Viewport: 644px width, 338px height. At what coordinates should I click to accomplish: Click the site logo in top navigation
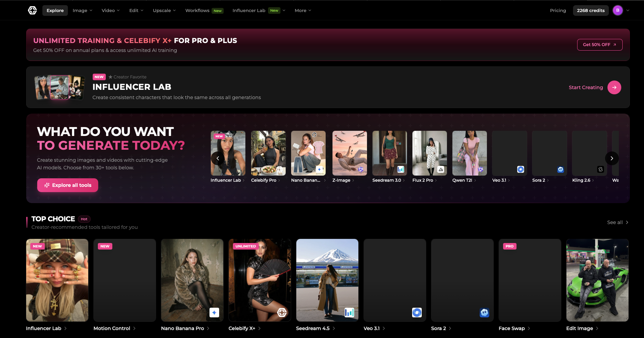32,10
